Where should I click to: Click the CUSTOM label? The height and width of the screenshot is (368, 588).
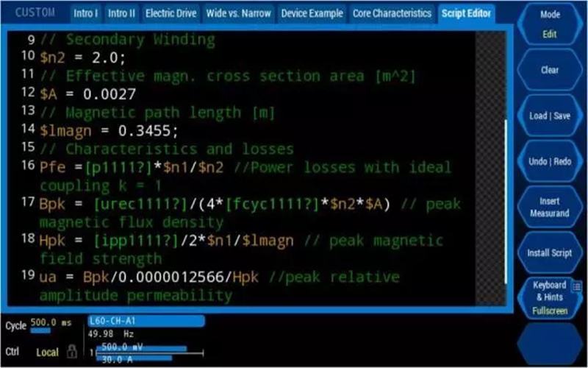coord(35,13)
